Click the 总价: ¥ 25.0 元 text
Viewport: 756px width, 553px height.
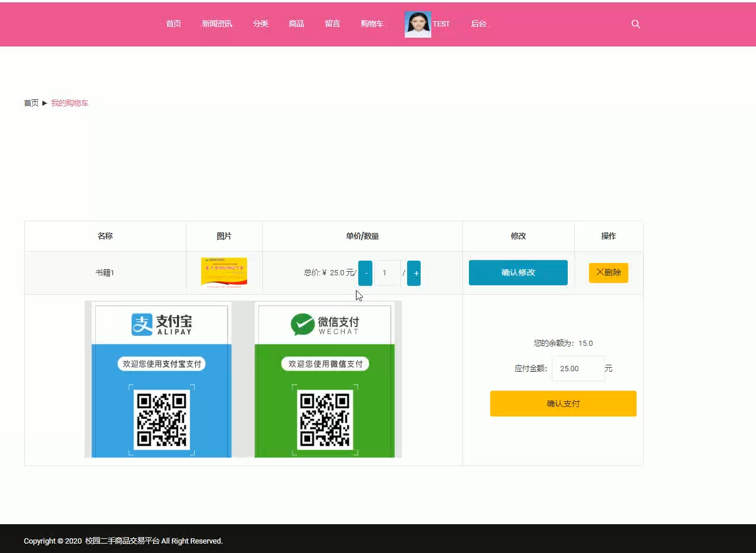click(329, 273)
